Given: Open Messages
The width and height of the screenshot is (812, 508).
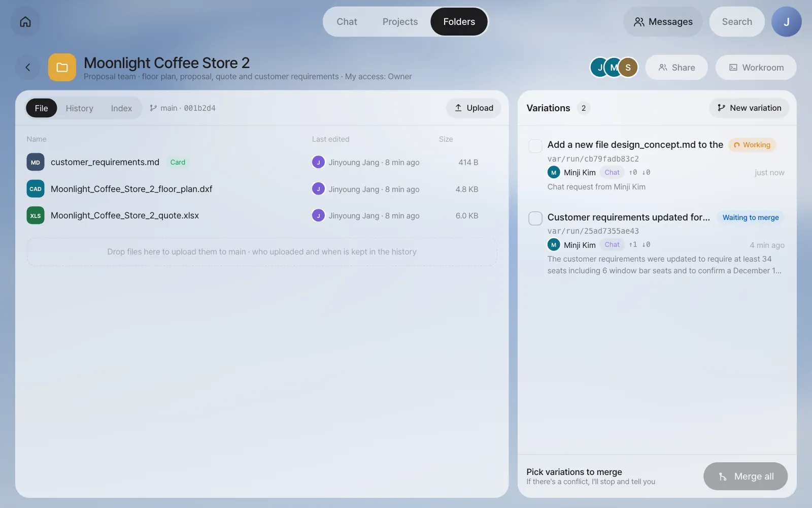Looking at the screenshot, I should click(x=663, y=22).
